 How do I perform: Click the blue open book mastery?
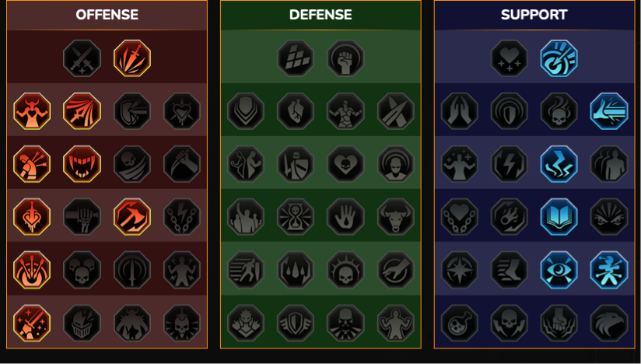pos(559,217)
